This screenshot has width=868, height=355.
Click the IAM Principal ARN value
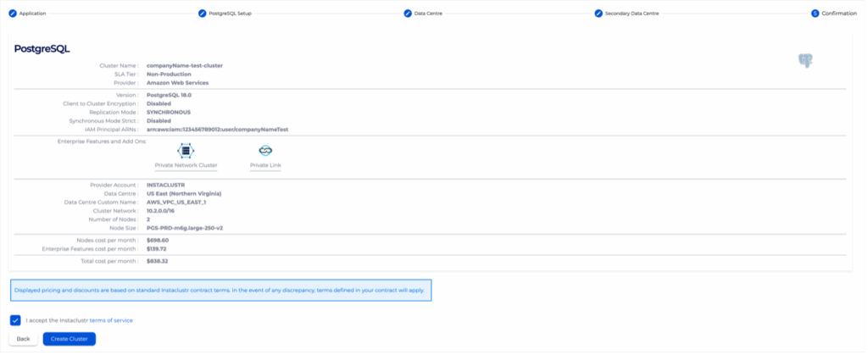[x=218, y=130]
